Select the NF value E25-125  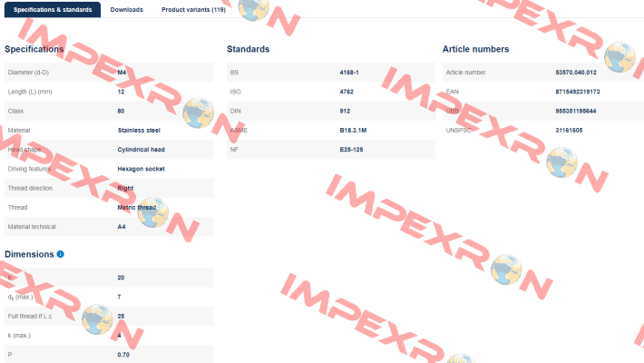pos(351,150)
